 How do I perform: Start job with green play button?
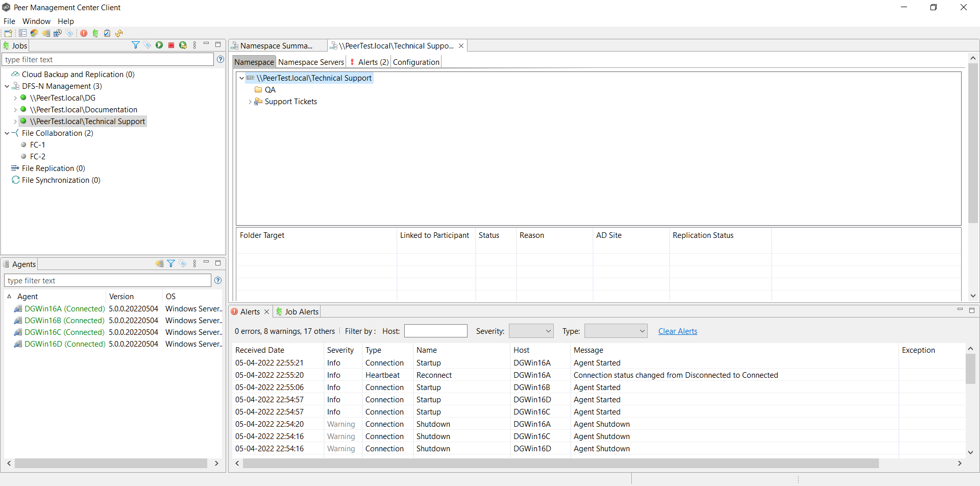coord(159,45)
